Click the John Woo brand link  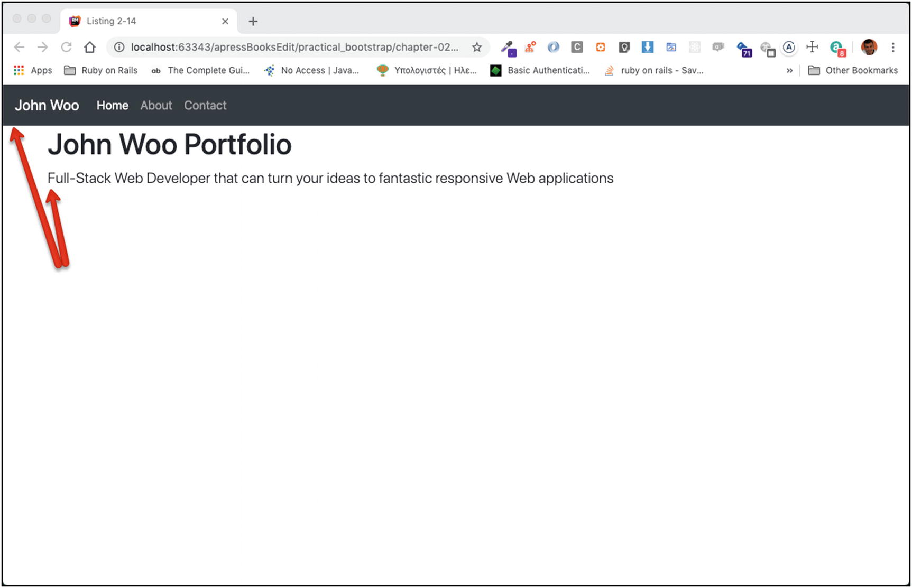[47, 105]
